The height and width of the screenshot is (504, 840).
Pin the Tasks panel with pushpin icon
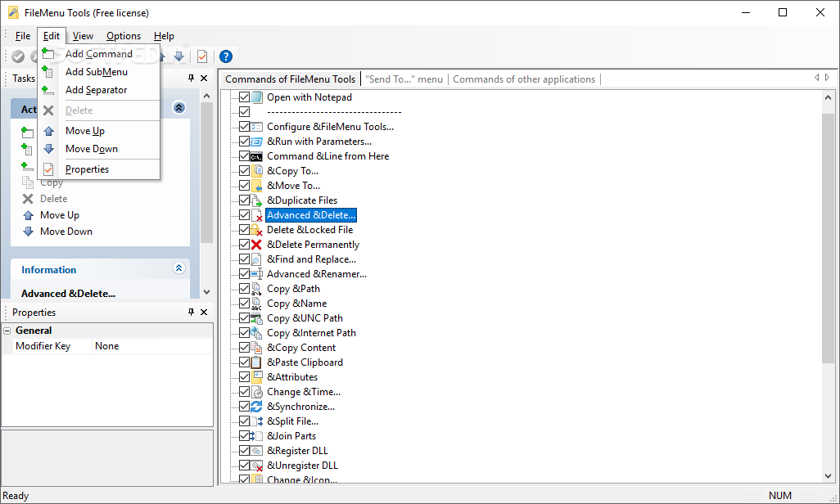(x=192, y=79)
